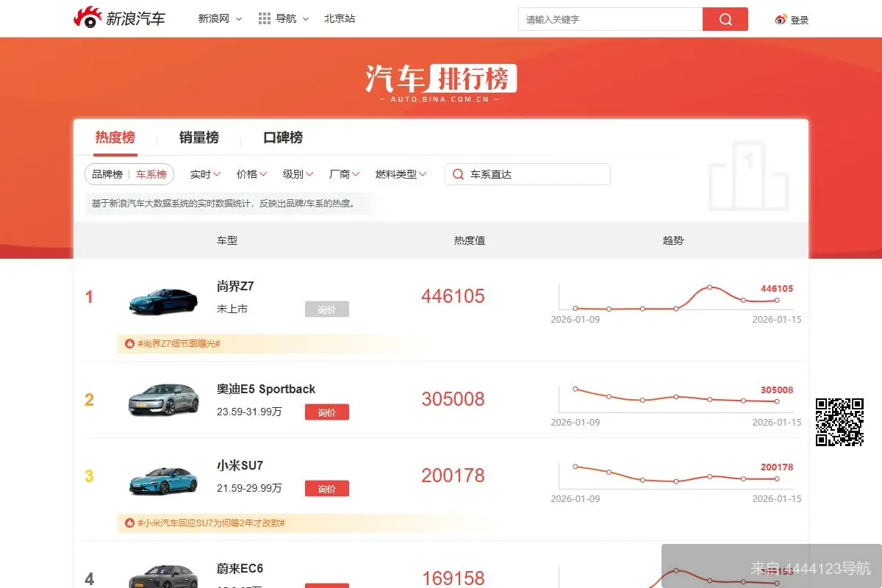
Task: Expand the 价格 filter dropdown
Action: point(251,174)
